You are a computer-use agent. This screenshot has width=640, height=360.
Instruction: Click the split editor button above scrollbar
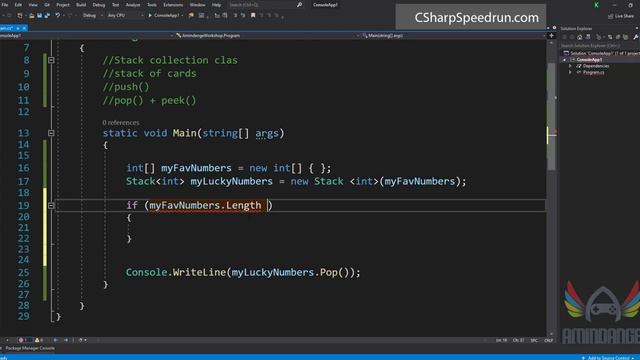pyautogui.click(x=551, y=36)
